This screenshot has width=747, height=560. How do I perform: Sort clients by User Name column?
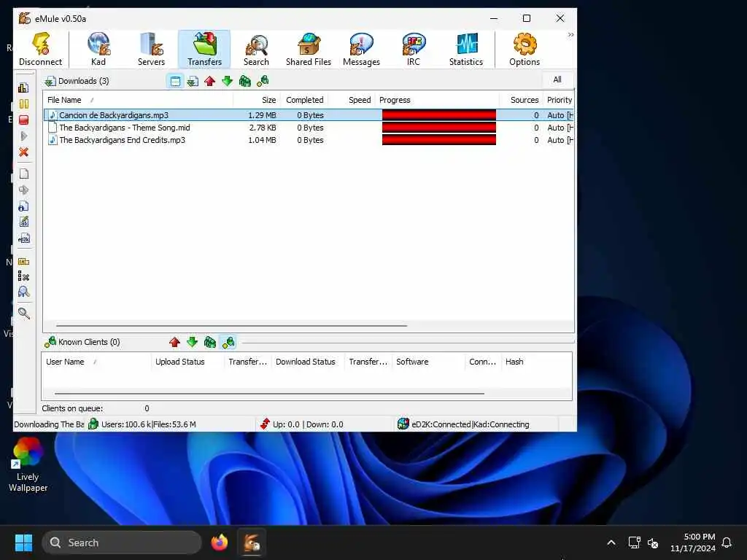(x=96, y=362)
